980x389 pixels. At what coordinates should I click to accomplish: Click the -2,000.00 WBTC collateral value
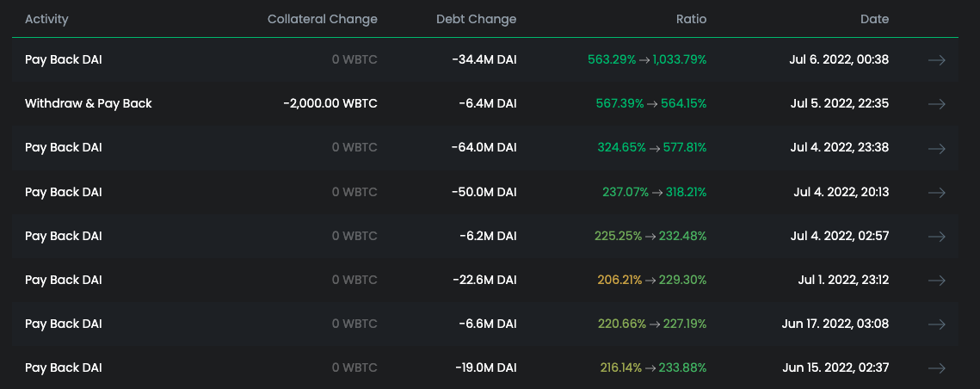(330, 104)
